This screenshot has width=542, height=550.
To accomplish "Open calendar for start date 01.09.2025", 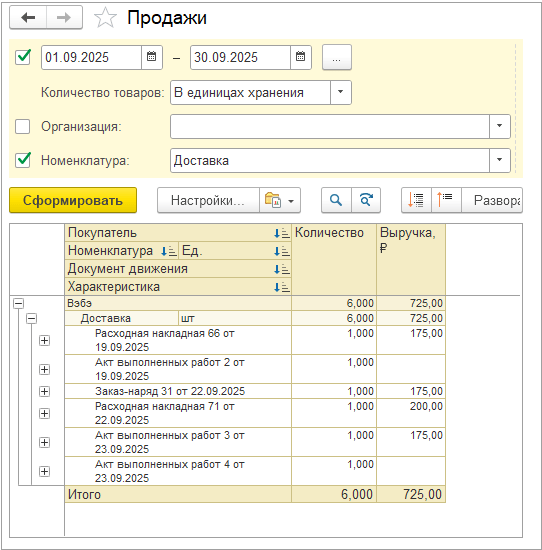I will click(152, 57).
